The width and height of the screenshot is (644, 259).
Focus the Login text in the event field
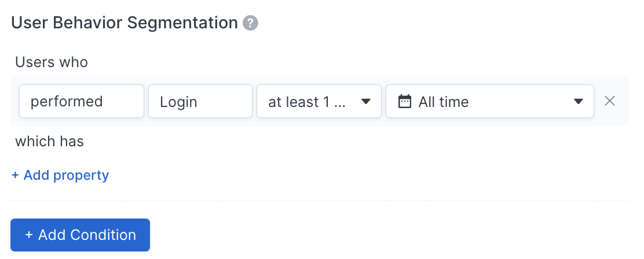pyautogui.click(x=178, y=102)
